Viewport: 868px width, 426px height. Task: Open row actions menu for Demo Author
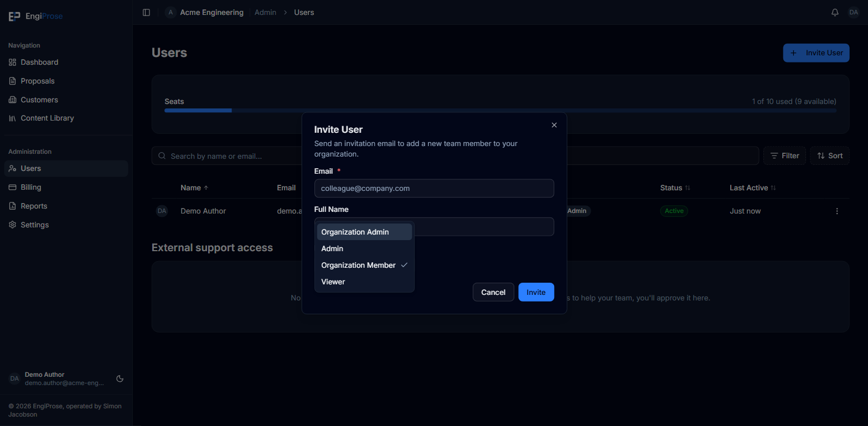(837, 211)
